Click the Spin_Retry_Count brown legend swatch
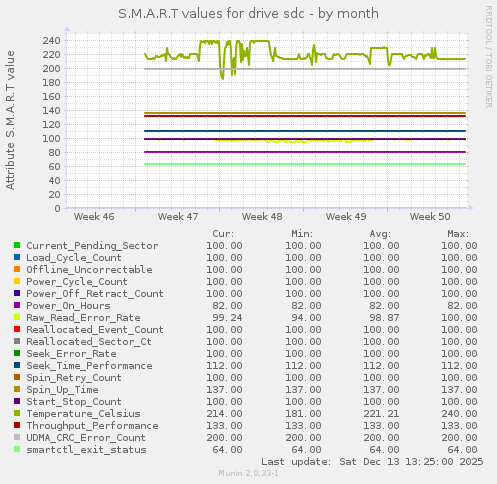 pos(17,377)
